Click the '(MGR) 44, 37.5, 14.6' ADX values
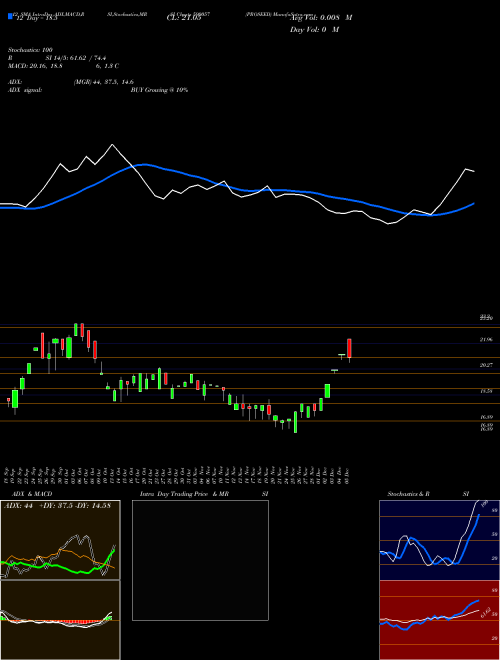The height and width of the screenshot is (660, 500). (x=104, y=82)
